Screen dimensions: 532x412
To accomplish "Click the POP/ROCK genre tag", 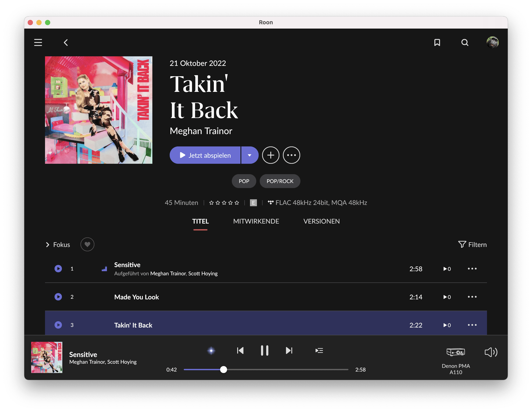I will tap(280, 181).
